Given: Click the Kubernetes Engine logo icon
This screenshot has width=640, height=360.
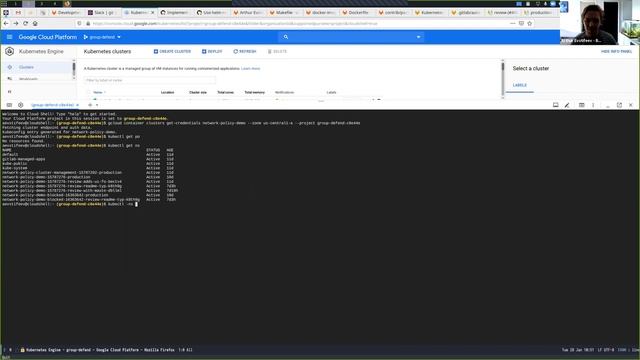Looking at the screenshot, I should tap(9, 51).
